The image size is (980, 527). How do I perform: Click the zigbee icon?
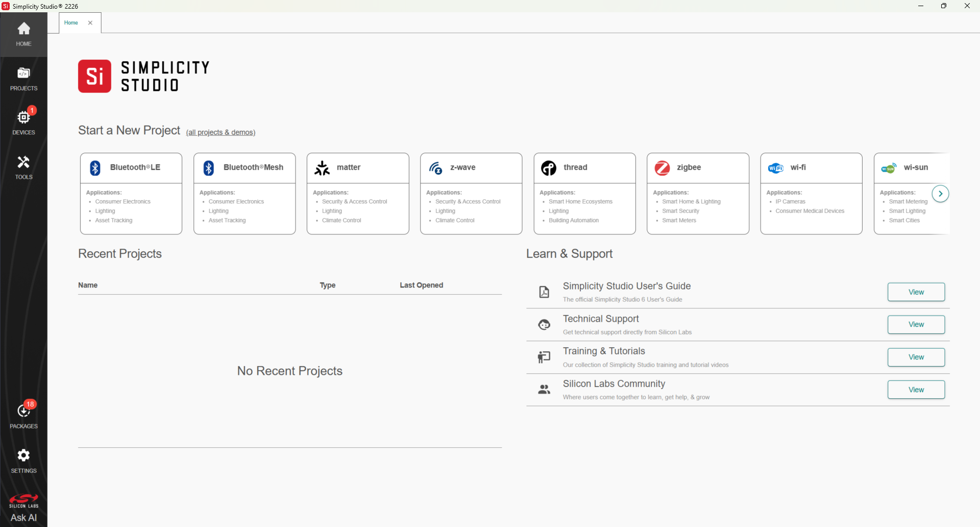662,168
